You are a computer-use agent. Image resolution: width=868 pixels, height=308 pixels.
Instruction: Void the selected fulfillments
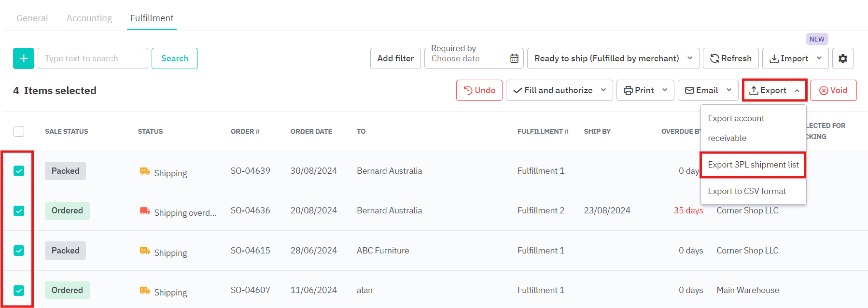tap(833, 90)
